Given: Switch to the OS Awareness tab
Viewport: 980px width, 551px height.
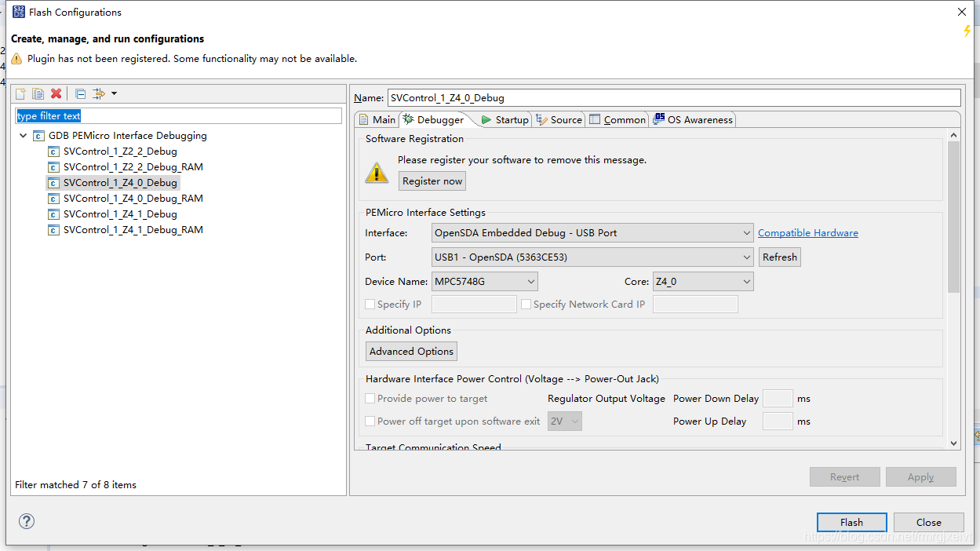Looking at the screenshot, I should (x=693, y=119).
